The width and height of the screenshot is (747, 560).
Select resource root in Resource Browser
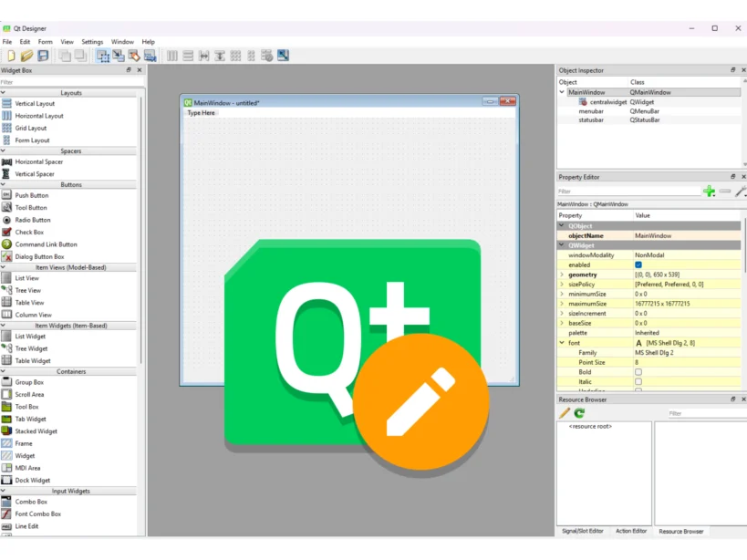pos(590,426)
